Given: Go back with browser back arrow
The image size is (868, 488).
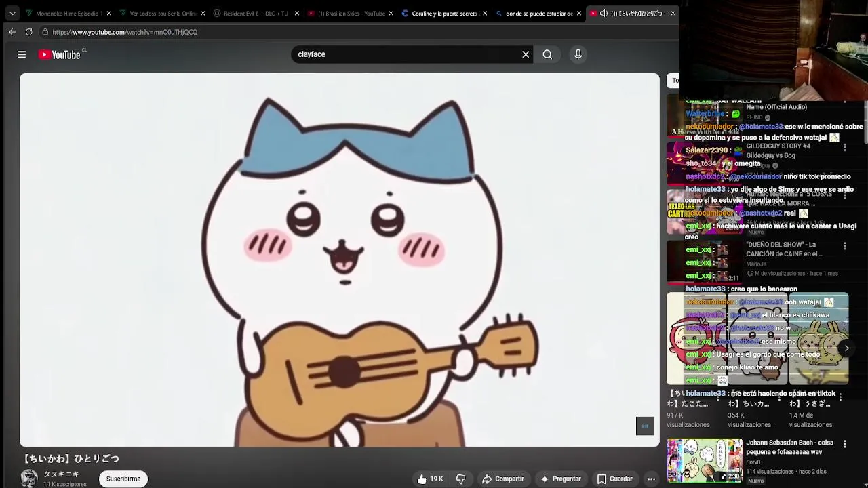Looking at the screenshot, I should 12,32.
